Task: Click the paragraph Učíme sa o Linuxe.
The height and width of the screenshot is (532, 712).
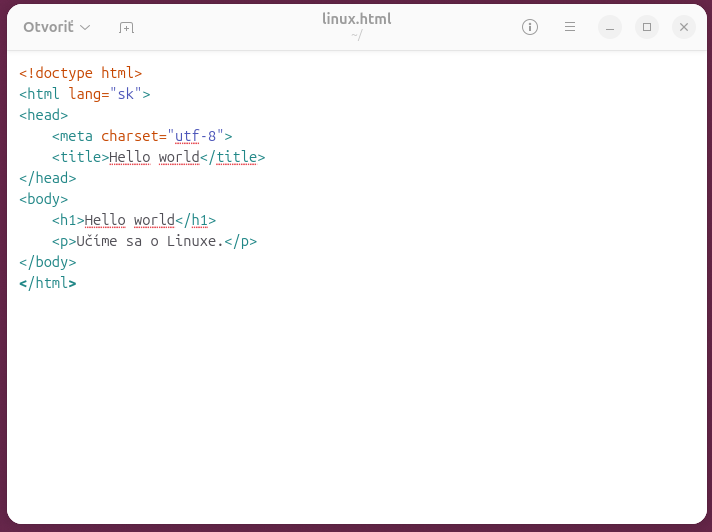Action: [154, 241]
